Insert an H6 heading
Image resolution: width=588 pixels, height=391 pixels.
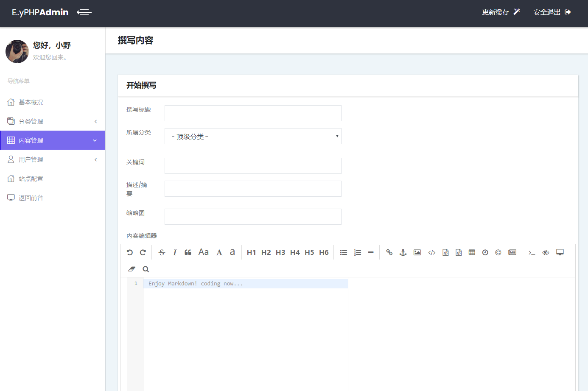coord(324,252)
